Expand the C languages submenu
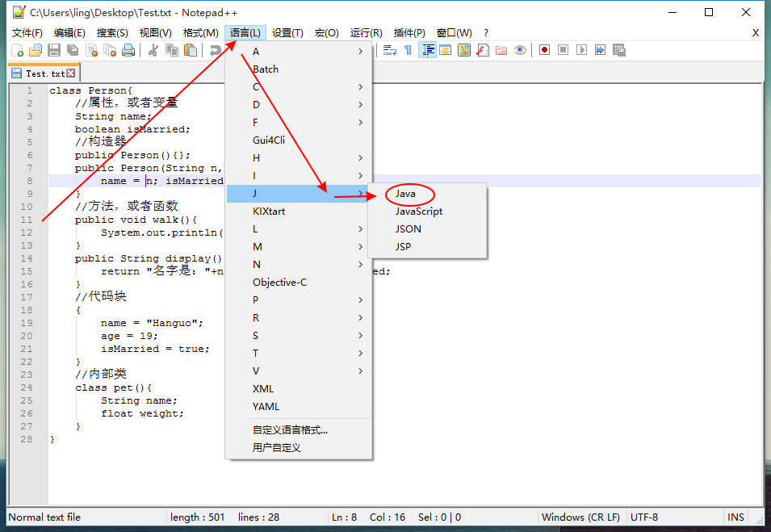Image resolution: width=771 pixels, height=532 pixels. (299, 87)
